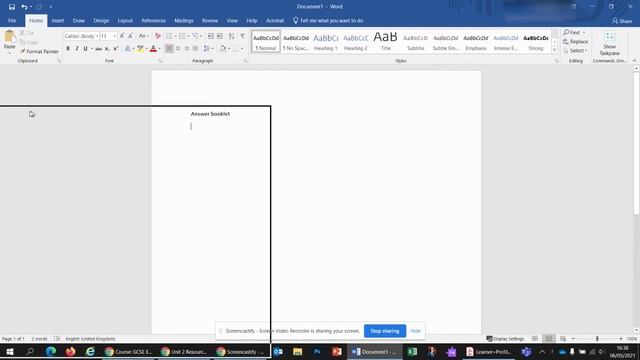Apply strikethrough formatting
The height and width of the screenshot is (360, 640).
click(98, 49)
